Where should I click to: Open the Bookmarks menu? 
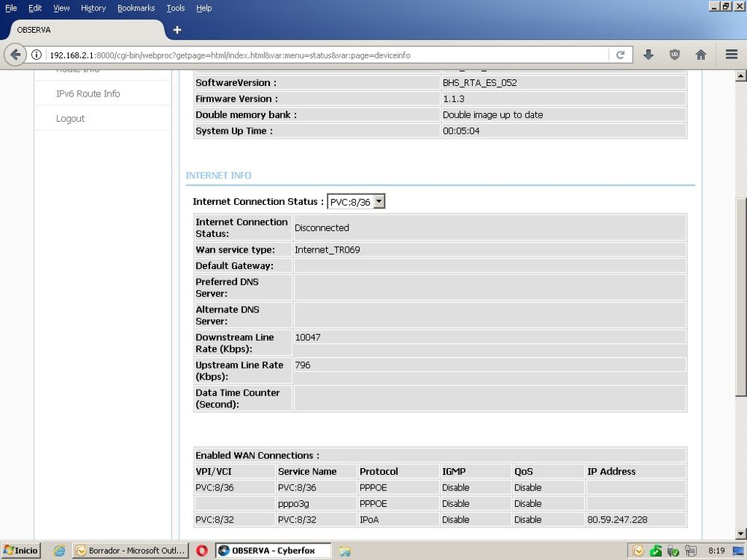point(136,8)
